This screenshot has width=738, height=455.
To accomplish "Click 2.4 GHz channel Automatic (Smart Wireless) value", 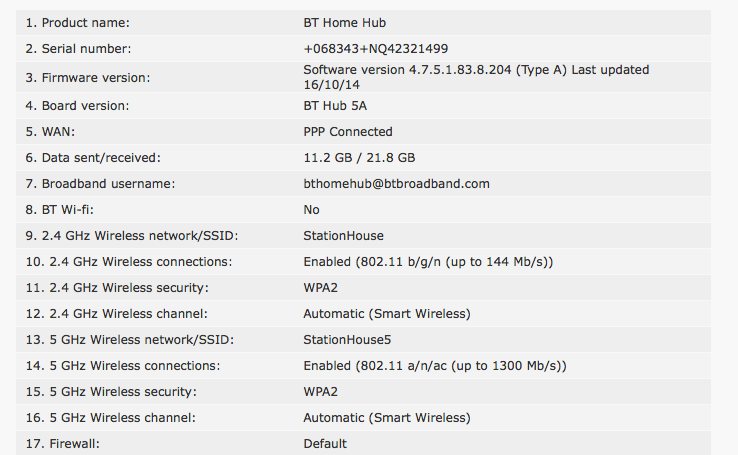I will tap(387, 314).
